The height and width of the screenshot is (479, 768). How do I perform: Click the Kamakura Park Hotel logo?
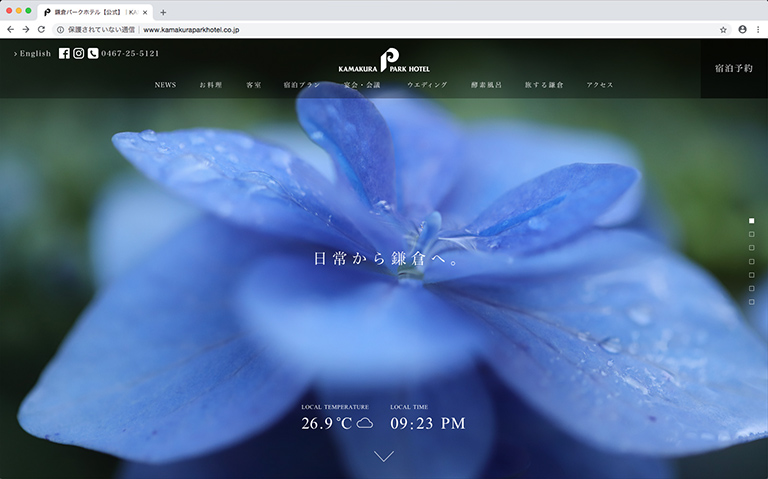pyautogui.click(x=384, y=60)
